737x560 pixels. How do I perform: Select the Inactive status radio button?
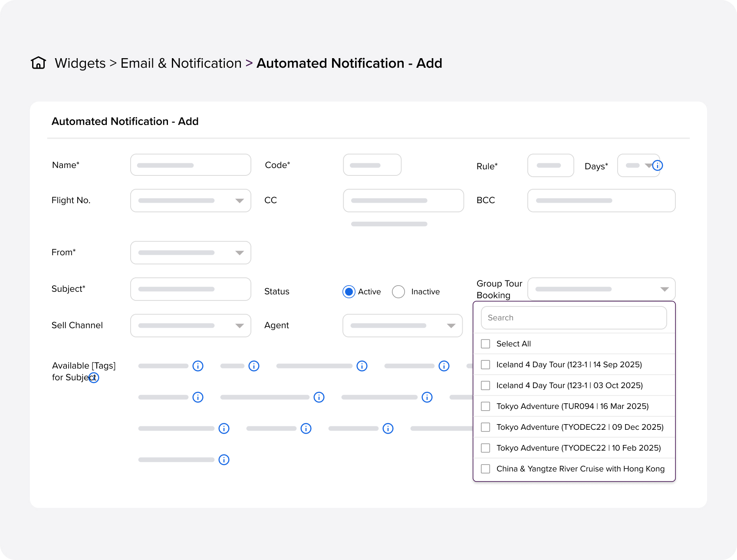point(398,292)
